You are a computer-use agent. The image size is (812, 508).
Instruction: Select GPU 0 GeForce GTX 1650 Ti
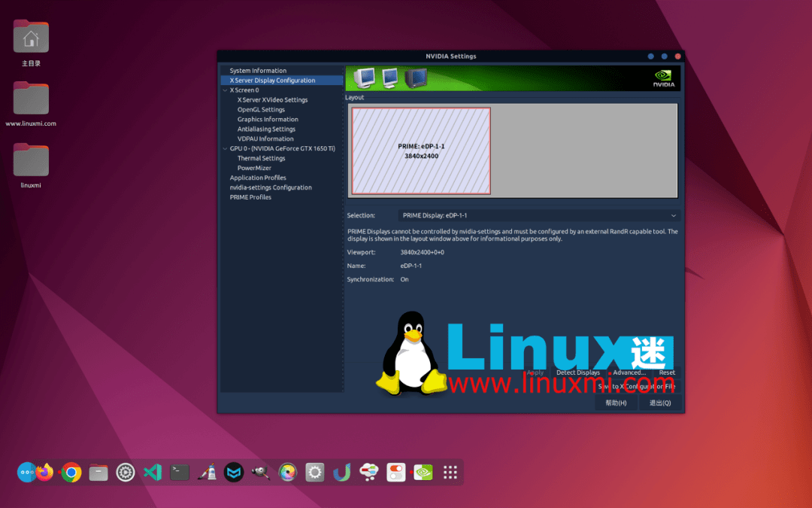tap(282, 149)
